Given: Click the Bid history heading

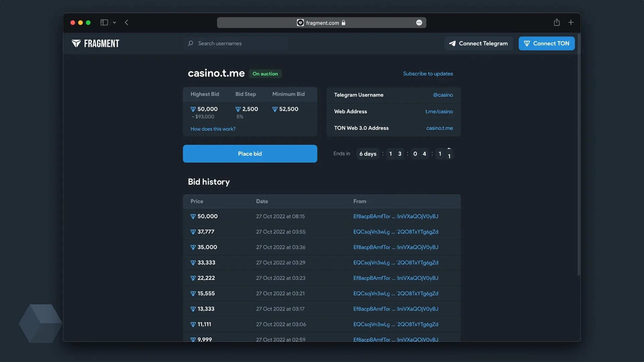Looking at the screenshot, I should click(209, 182).
